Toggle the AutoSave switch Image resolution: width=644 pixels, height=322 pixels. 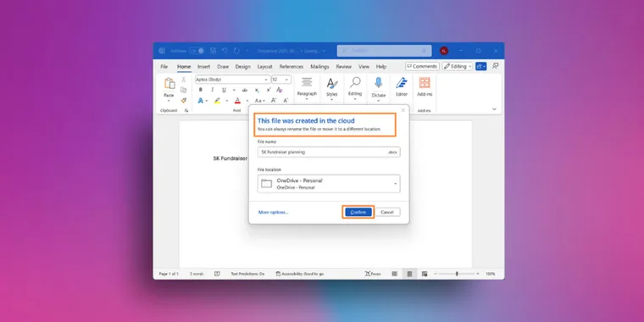pos(197,51)
